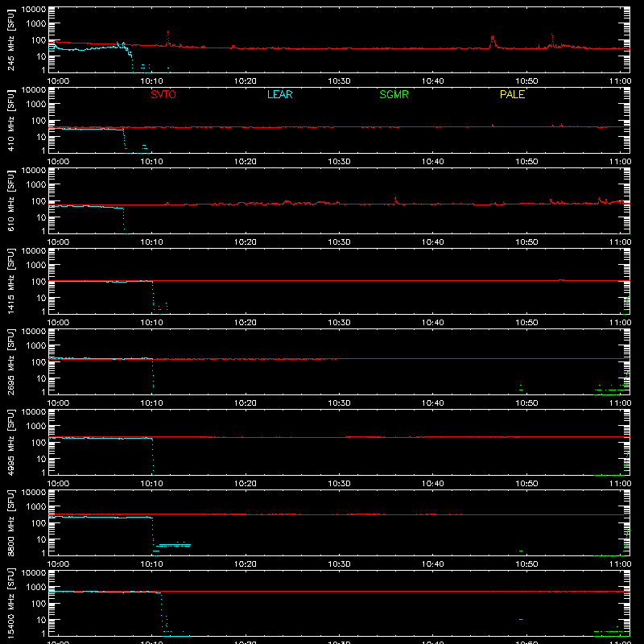Image resolution: width=644 pixels, height=644 pixels.
Task: Click the 10:50 time label under 245 MHz plot
Action: 526,81
